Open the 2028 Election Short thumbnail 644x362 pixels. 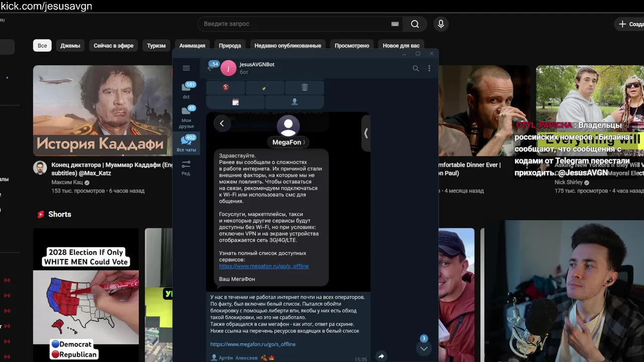86,294
